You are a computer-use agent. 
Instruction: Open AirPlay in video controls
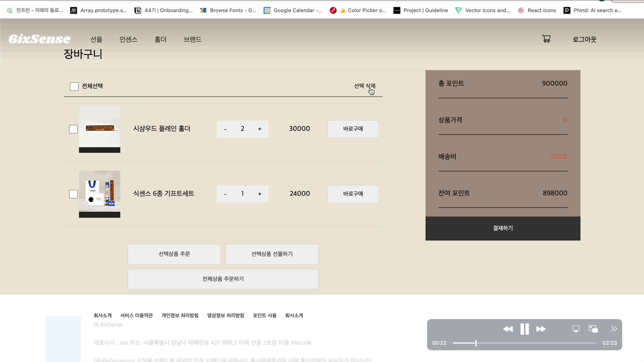pyautogui.click(x=576, y=329)
